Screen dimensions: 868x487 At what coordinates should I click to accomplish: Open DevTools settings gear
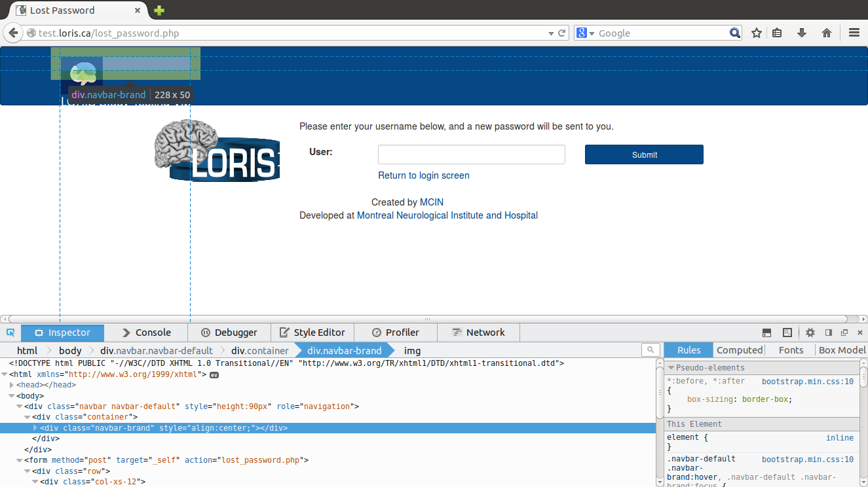[810, 333]
